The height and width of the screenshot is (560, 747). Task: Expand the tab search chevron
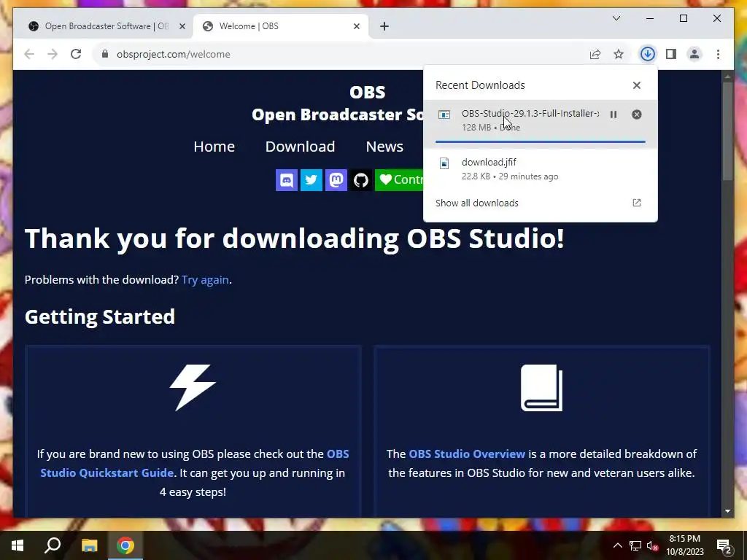point(616,18)
